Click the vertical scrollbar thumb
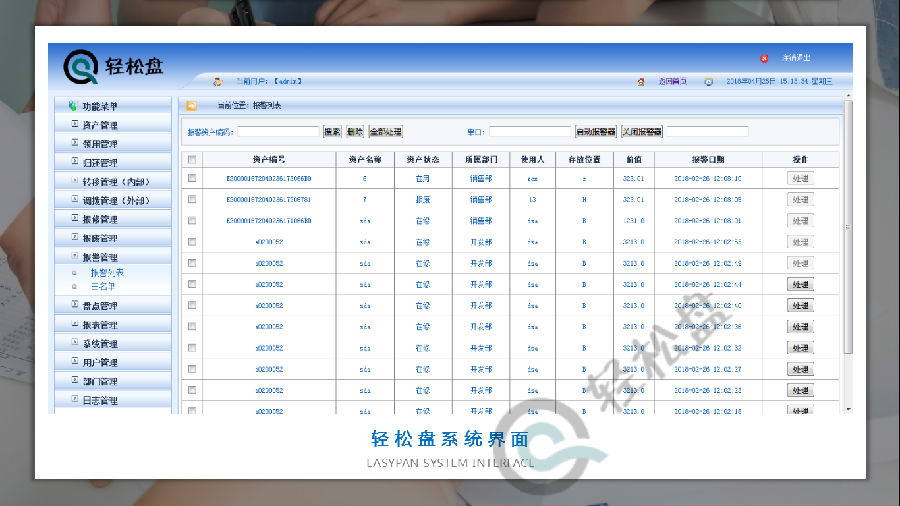The width and height of the screenshot is (900, 506). click(848, 227)
